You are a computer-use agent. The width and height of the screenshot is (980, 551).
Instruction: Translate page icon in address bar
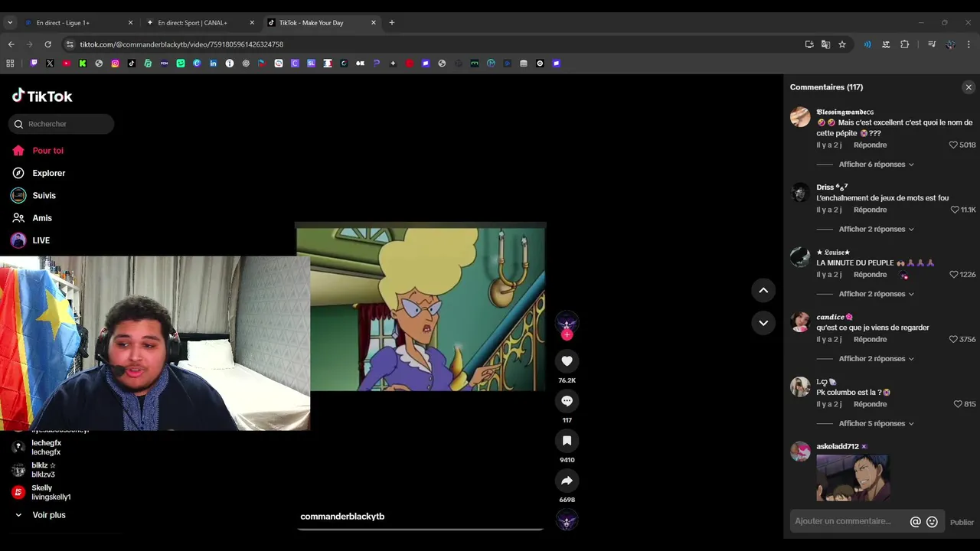[x=825, y=44]
